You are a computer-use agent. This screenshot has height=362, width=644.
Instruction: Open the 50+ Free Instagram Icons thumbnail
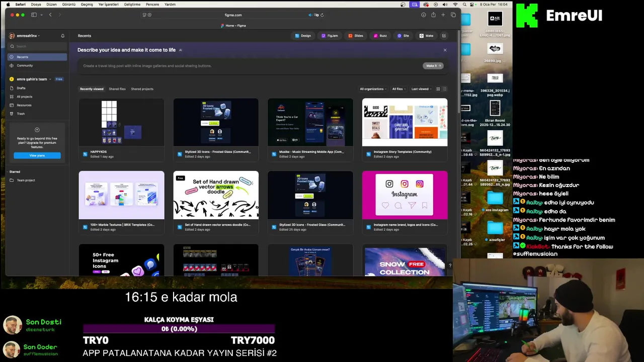pos(121,260)
